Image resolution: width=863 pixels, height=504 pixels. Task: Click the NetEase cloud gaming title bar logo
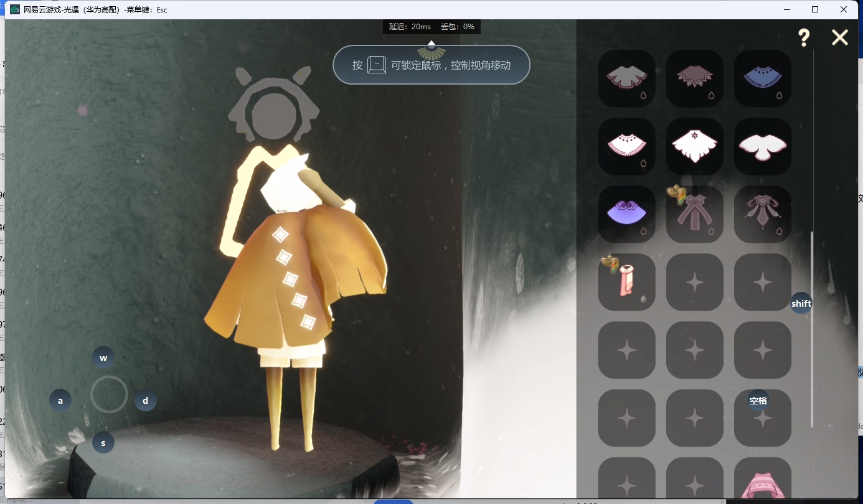click(15, 9)
